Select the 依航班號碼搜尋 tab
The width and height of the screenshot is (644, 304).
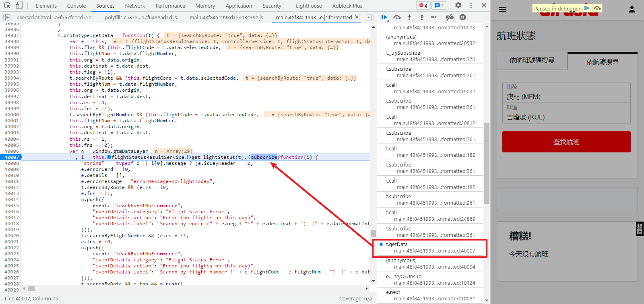(x=532, y=61)
